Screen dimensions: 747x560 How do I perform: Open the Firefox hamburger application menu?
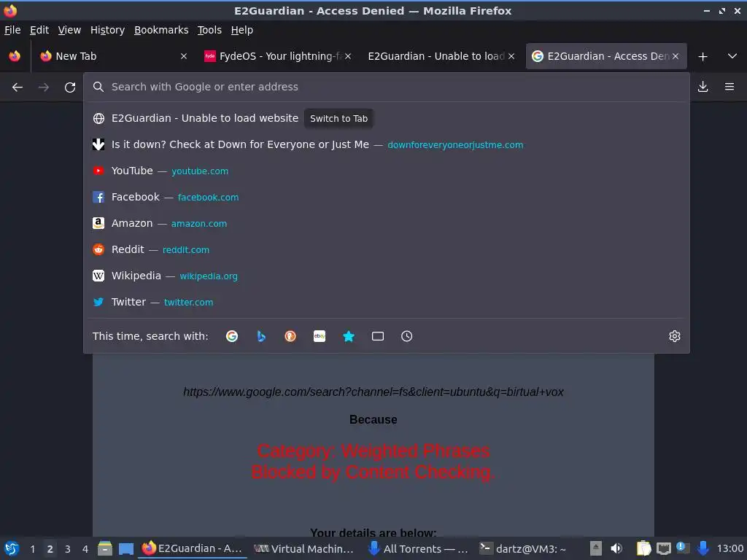pos(729,87)
